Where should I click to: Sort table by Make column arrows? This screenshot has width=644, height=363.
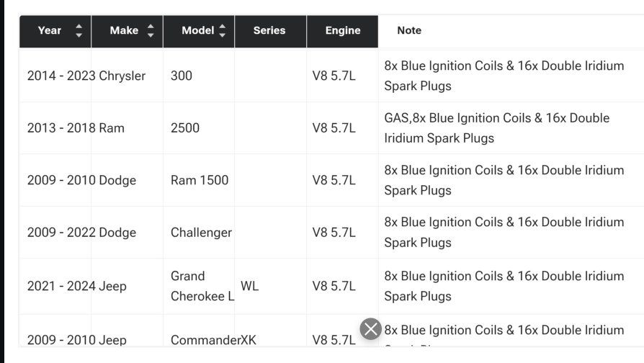[x=151, y=31]
